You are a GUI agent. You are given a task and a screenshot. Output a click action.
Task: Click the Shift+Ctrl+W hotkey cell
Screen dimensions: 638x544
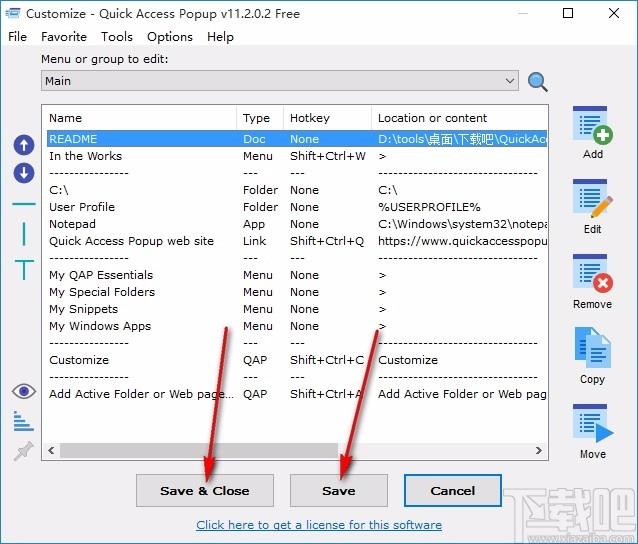328,156
